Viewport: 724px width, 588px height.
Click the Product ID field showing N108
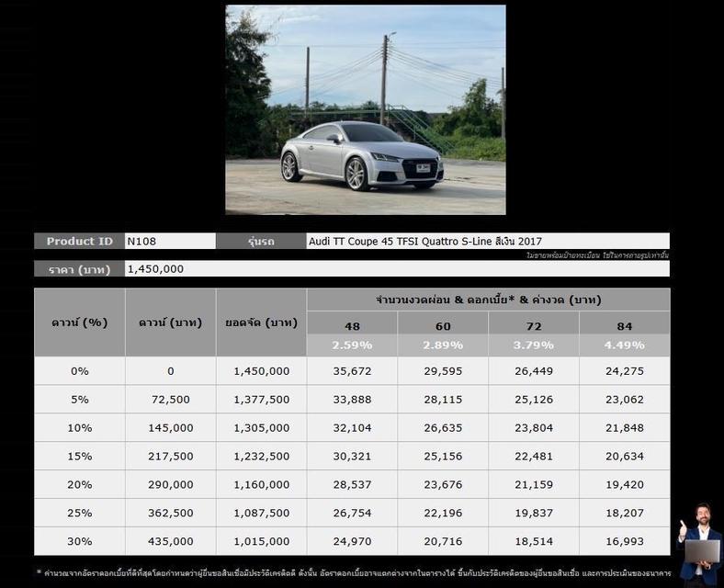click(170, 242)
